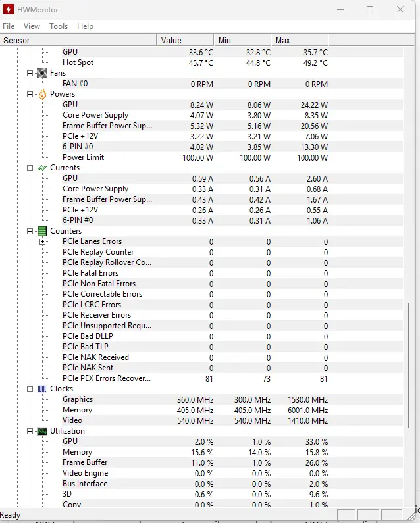This screenshot has height=523, width=420.
Task: Click the 33.0 % GPU max utilization value
Action: [x=317, y=442]
